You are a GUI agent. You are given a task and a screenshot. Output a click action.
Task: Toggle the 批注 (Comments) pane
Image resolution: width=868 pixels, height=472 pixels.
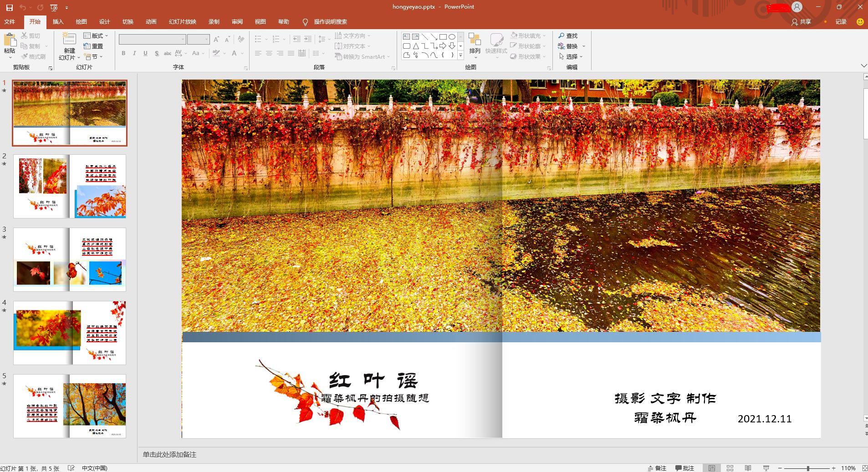point(684,468)
